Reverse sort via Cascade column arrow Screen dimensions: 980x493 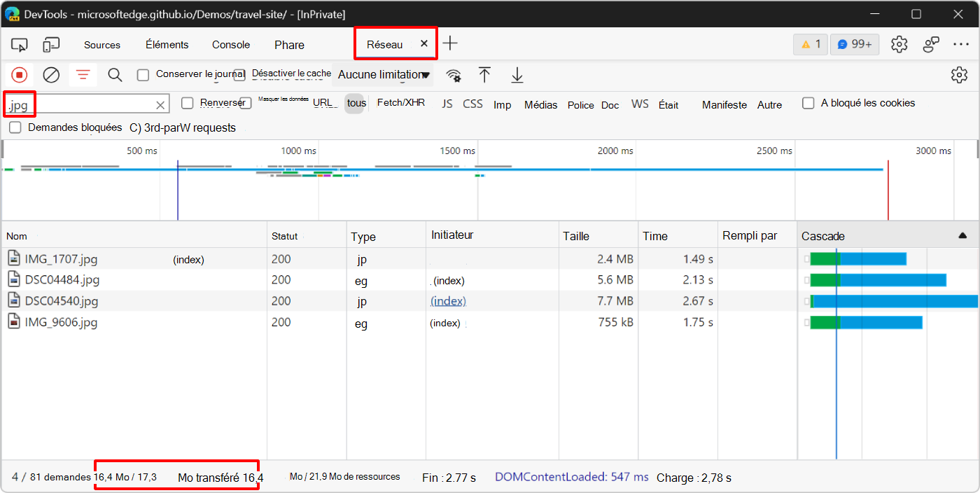coord(962,236)
